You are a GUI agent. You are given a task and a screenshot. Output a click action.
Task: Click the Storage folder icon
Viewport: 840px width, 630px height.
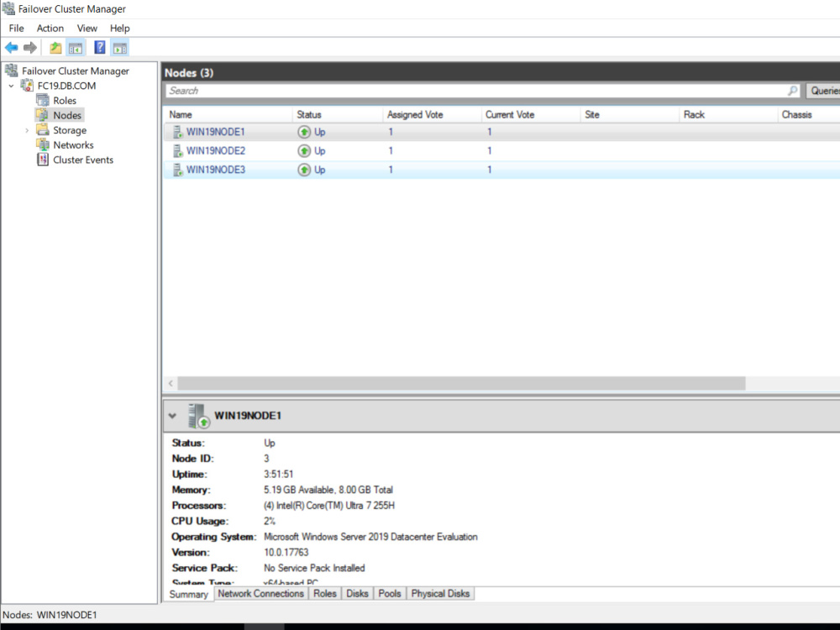click(42, 129)
